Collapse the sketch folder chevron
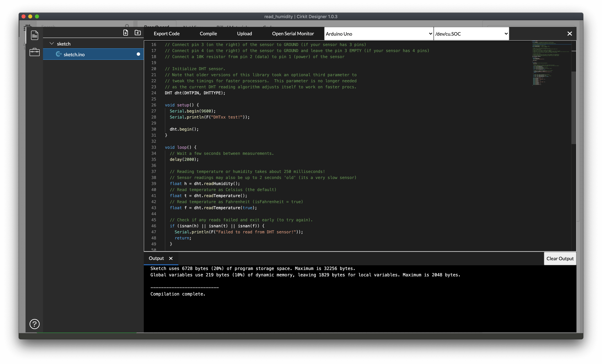This screenshot has height=364, width=602. click(52, 44)
